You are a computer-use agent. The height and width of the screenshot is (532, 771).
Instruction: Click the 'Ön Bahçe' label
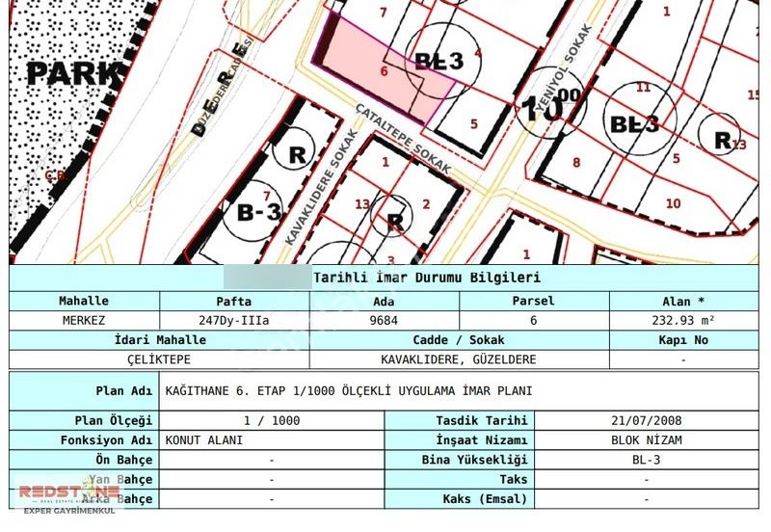(124, 460)
